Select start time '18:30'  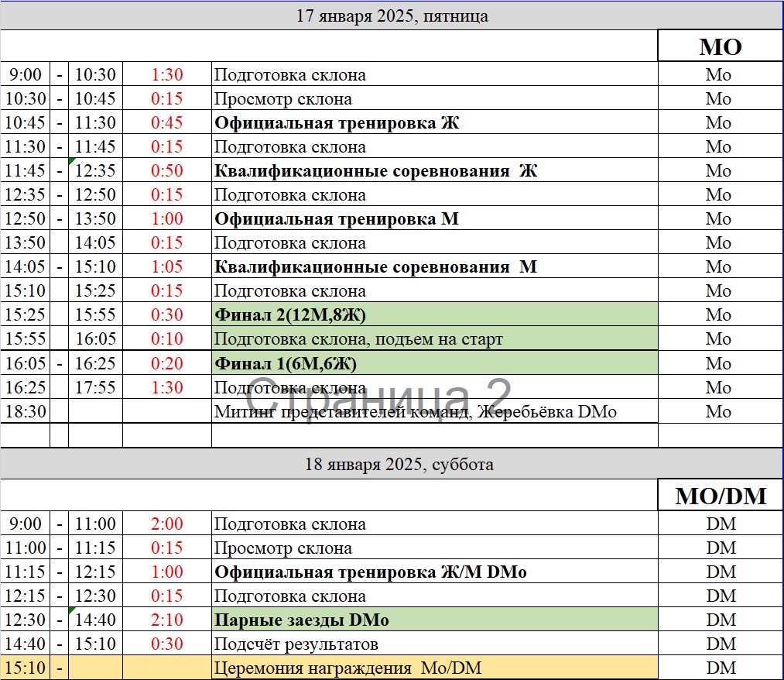(26, 411)
